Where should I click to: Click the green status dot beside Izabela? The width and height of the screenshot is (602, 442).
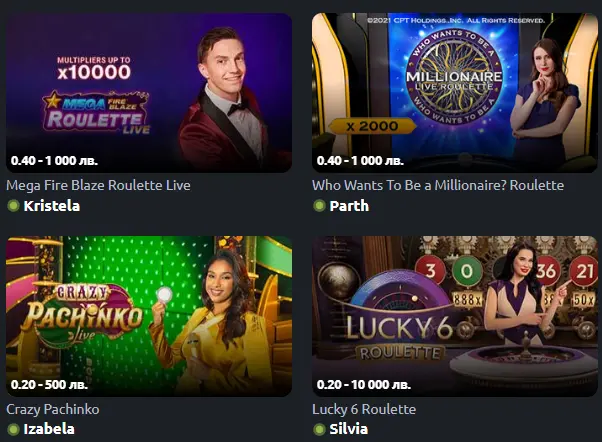pos(13,429)
